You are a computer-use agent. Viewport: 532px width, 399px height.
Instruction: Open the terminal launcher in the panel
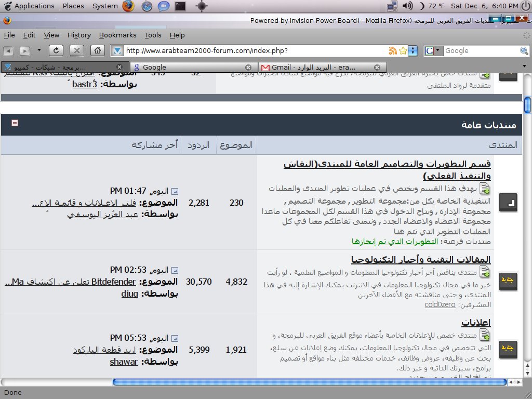[180, 6]
